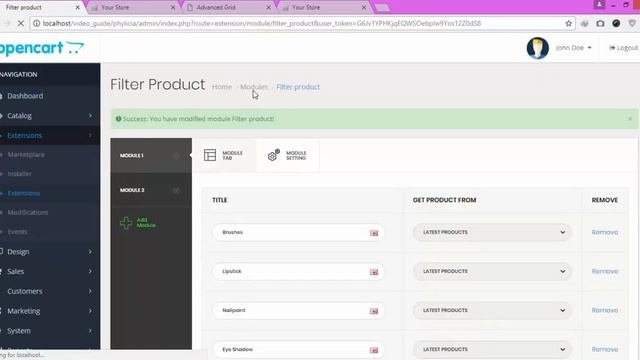The width and height of the screenshot is (640, 360).
Task: Click the camera extension icon in toolbar
Action: (x=600, y=23)
